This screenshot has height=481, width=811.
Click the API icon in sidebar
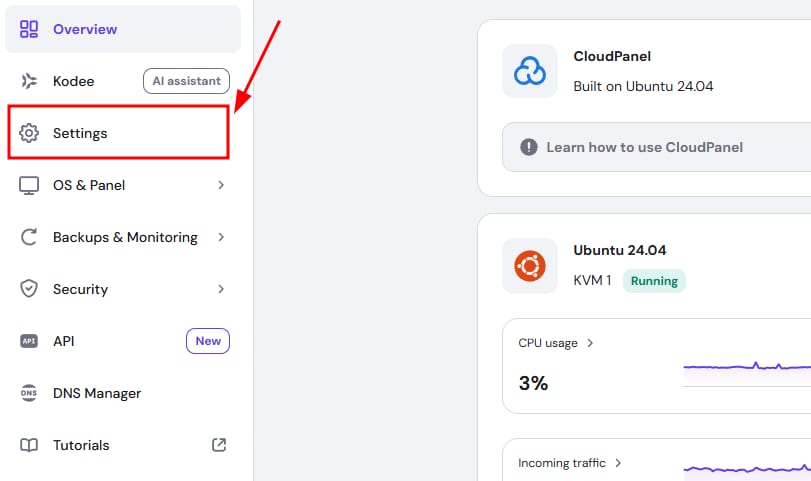coord(29,341)
